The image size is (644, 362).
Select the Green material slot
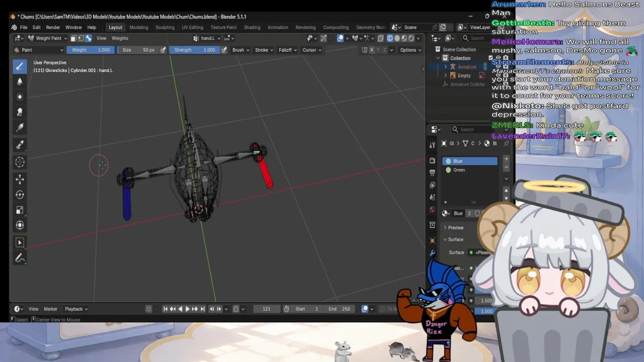(x=470, y=170)
